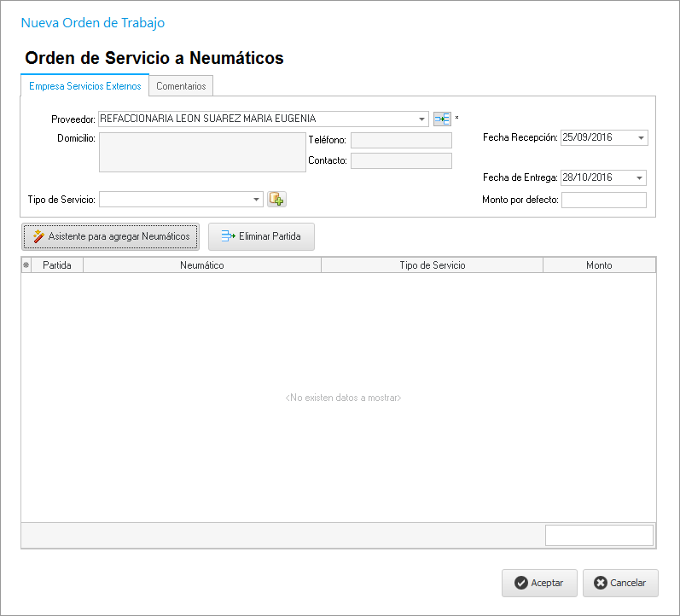Image resolution: width=680 pixels, height=616 pixels.
Task: Cancel the new work order
Action: 620,583
